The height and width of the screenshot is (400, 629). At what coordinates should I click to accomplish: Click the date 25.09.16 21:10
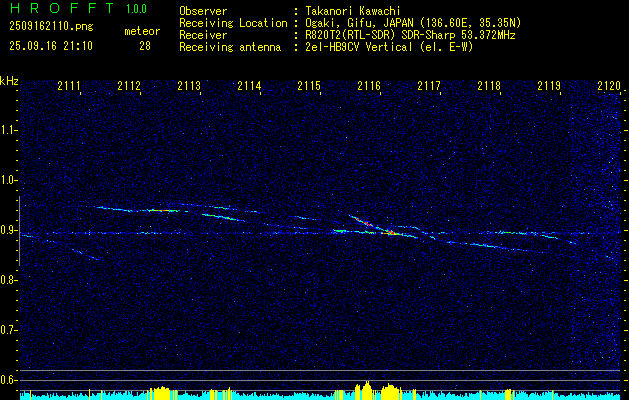click(51, 46)
